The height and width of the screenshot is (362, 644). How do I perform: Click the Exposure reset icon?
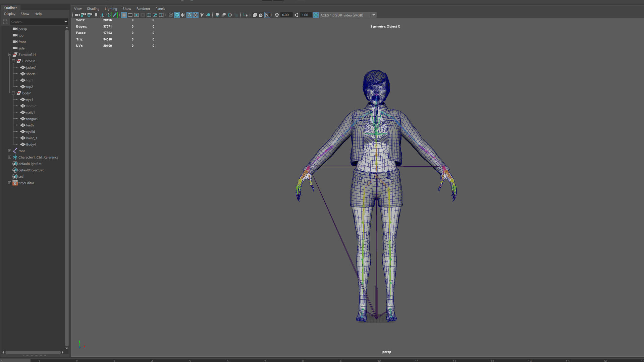click(277, 15)
